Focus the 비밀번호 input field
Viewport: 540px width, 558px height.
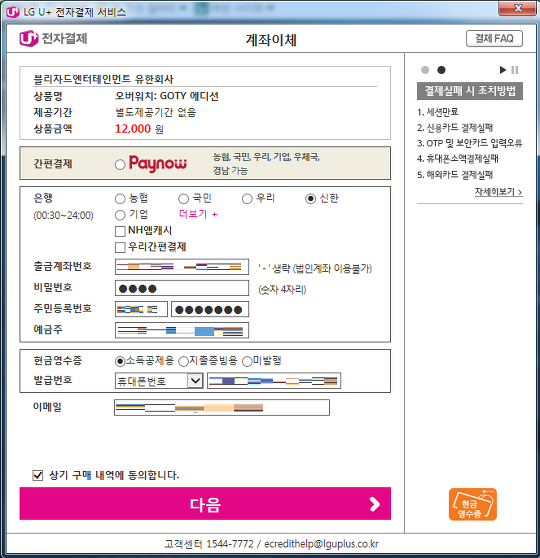point(182,288)
